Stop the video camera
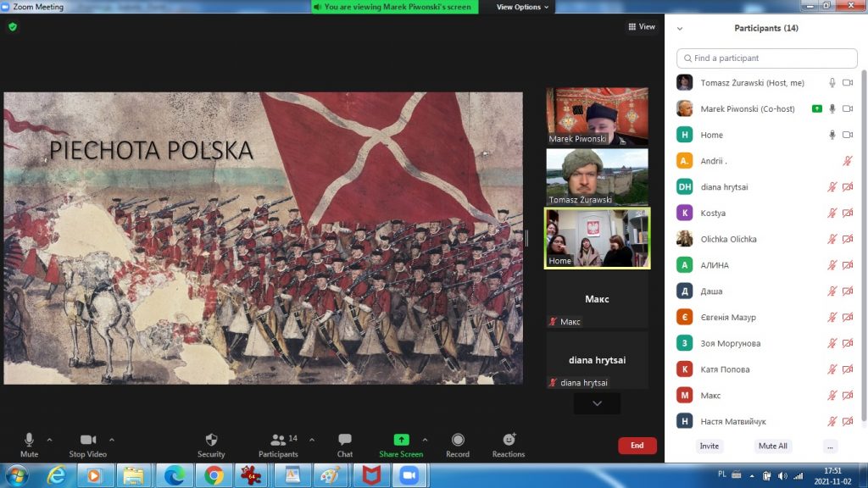Screen dimensions: 868x488 coord(87,440)
